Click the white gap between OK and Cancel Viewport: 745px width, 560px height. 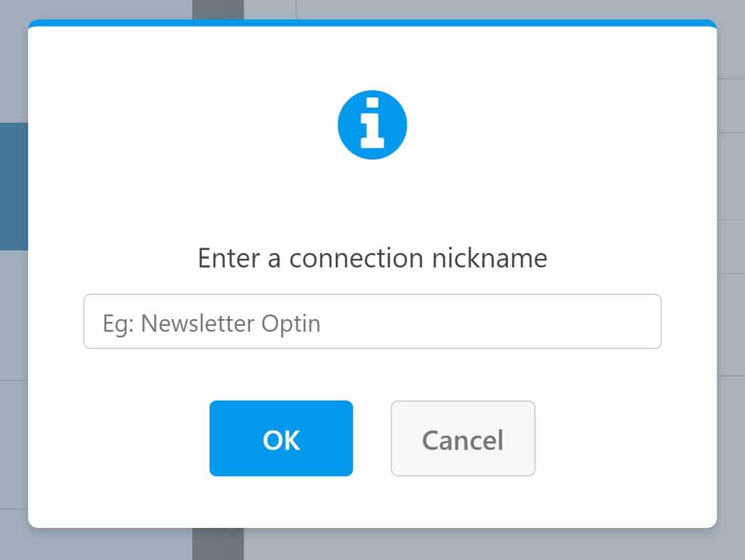tap(372, 438)
